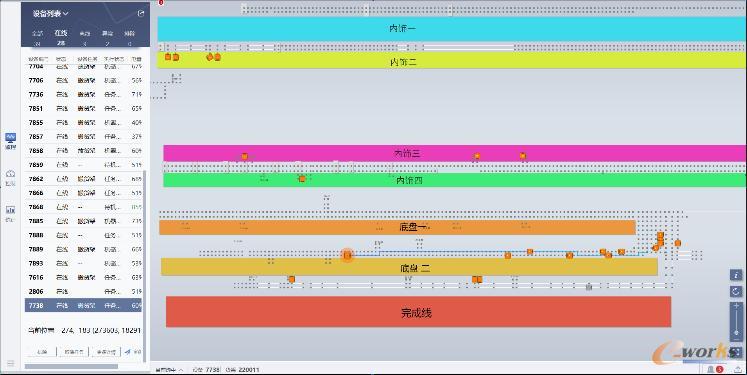This screenshot has height=375, width=747.
Task: Switch to the 在线 tab
Action: (61, 33)
